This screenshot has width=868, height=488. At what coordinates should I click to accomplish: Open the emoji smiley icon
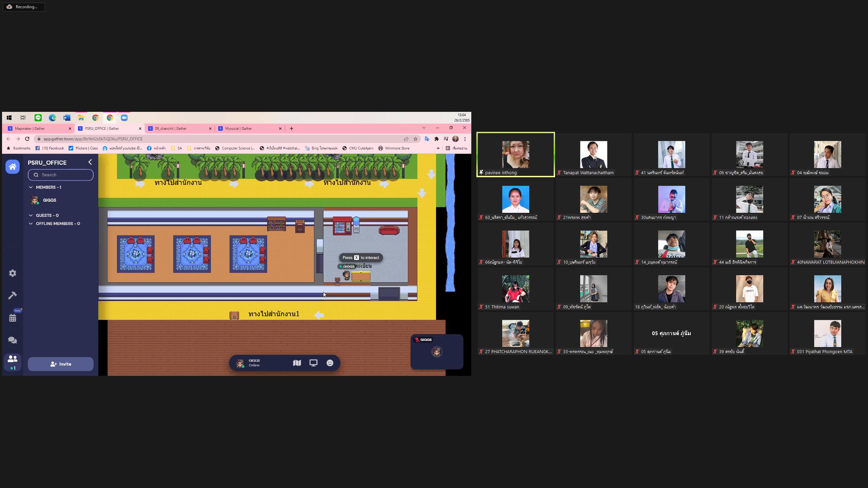330,363
